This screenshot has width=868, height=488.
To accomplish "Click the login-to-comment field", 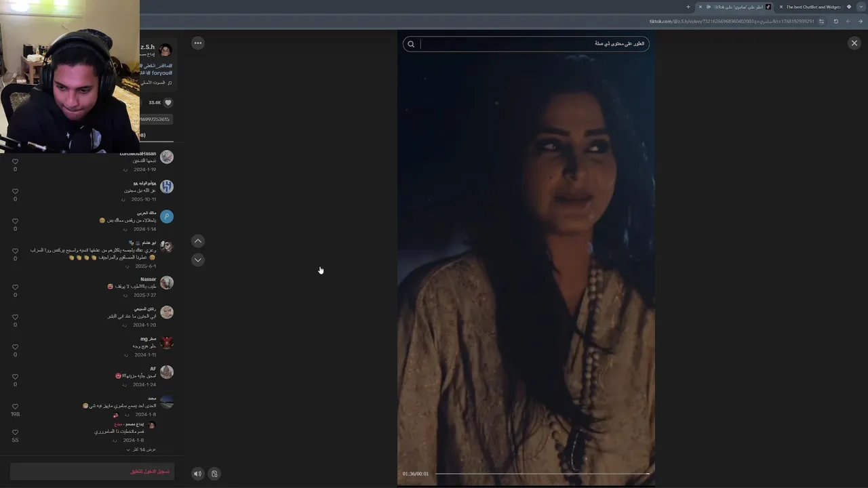I will coord(92,471).
